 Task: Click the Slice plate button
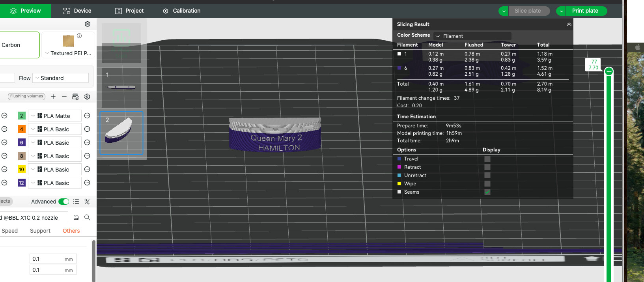click(529, 11)
